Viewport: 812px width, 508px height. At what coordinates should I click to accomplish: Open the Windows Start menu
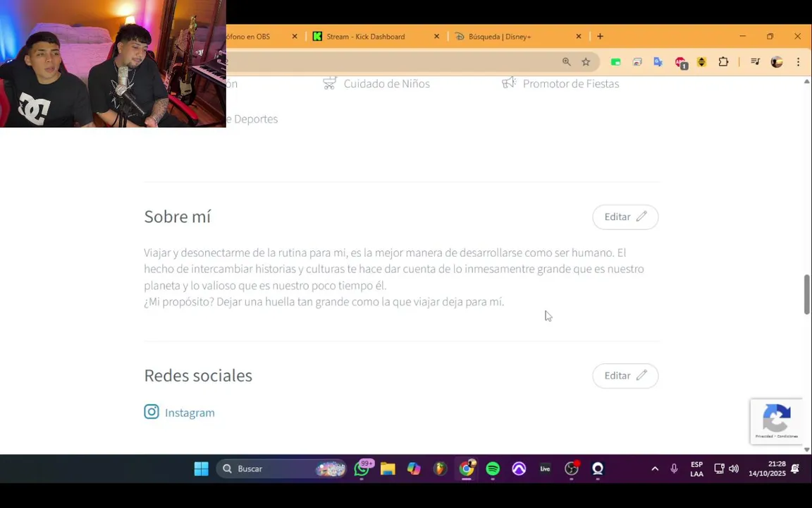point(201,468)
